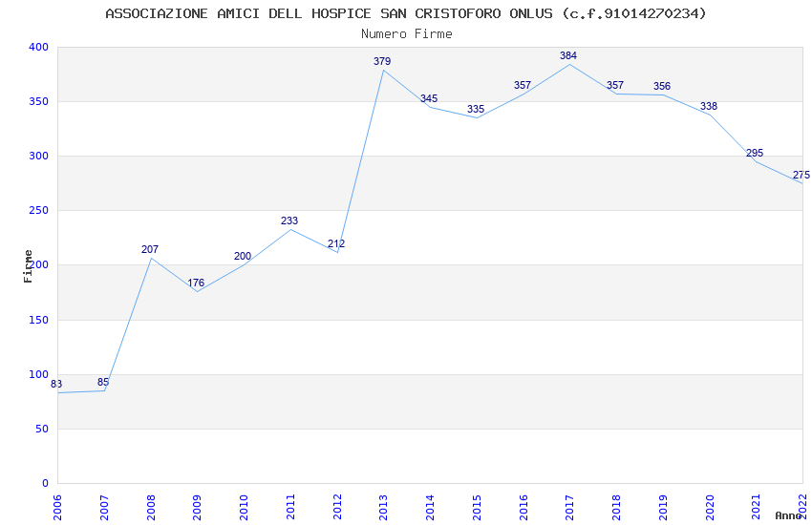Click x-axis year label 2019

(663, 508)
